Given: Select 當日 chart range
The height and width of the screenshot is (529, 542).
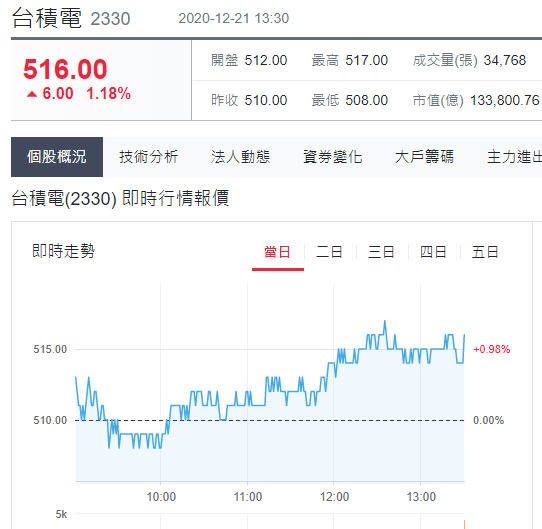Looking at the screenshot, I should pos(278,252).
